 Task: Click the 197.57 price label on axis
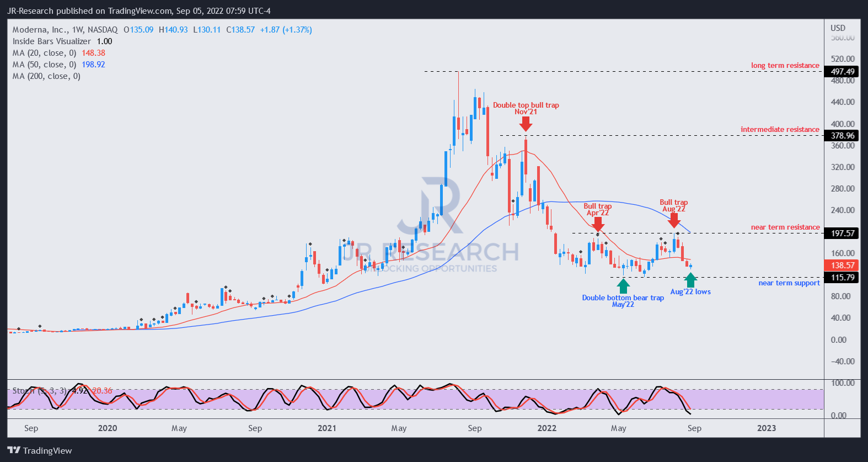(843, 233)
